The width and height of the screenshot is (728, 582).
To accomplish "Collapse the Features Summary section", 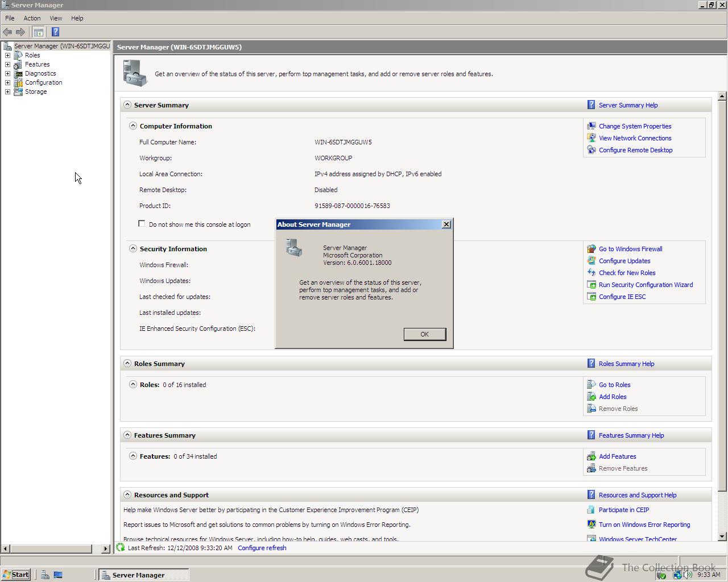I will (127, 435).
